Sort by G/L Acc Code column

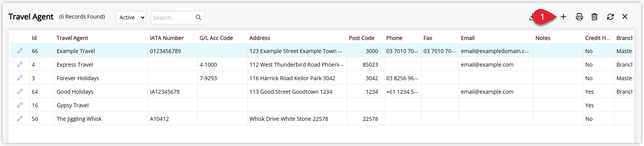pos(216,38)
